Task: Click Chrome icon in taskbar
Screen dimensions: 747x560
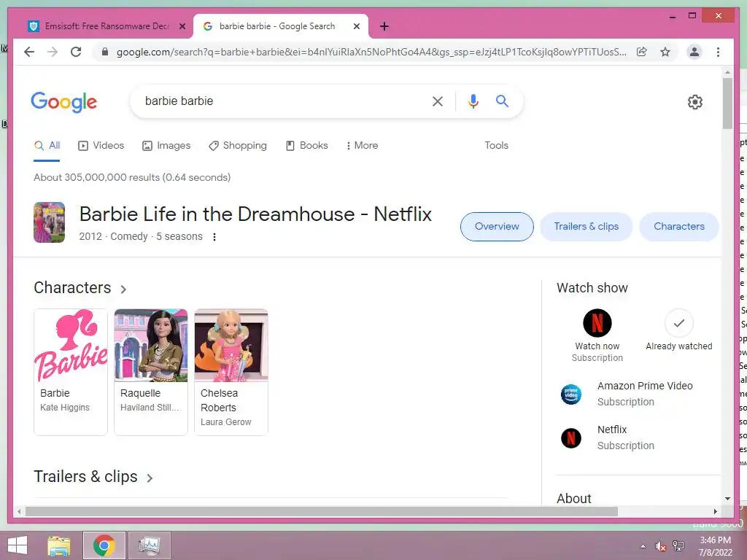Action: point(104,545)
